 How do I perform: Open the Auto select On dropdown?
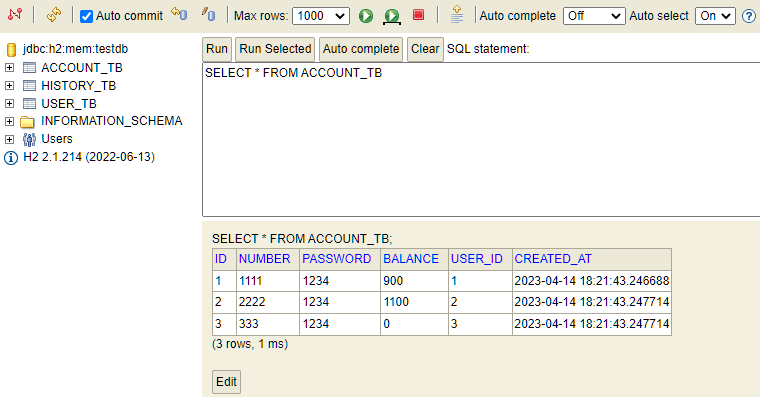click(x=715, y=16)
